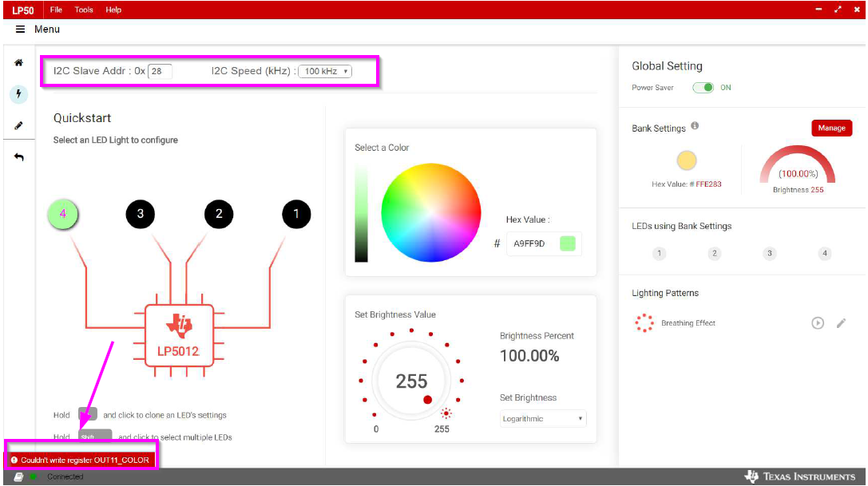Toggle bank LED 3 chip
Image resolution: width=868 pixels, height=486 pixels.
(x=770, y=254)
